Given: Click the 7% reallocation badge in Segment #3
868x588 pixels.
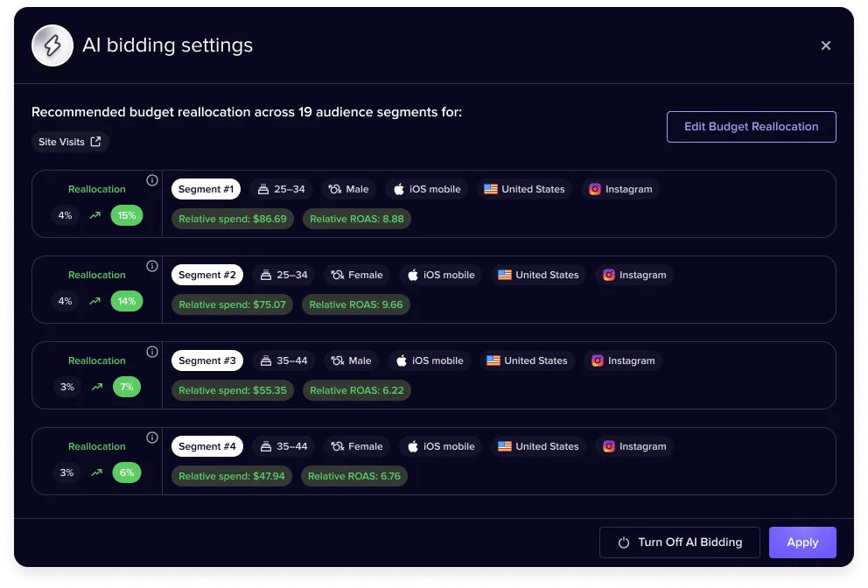Looking at the screenshot, I should point(127,387).
